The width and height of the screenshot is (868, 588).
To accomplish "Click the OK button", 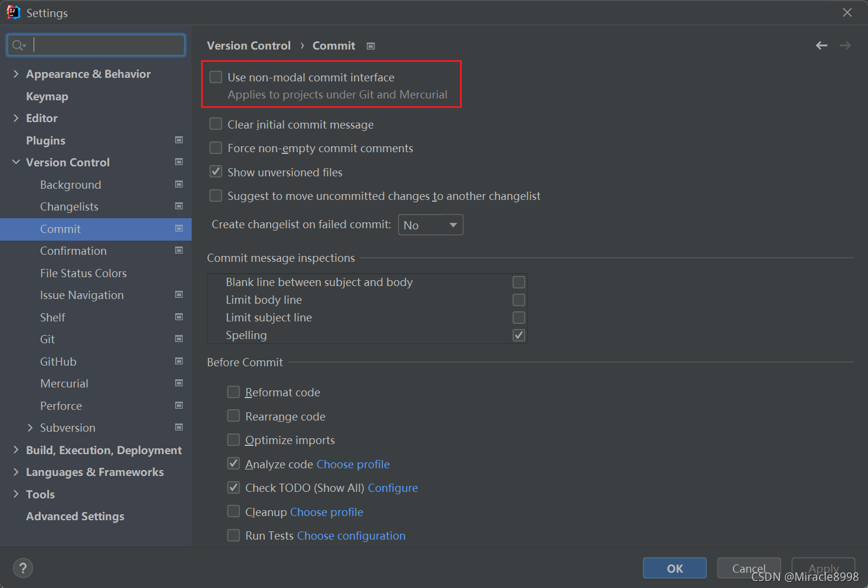I will 674,568.
